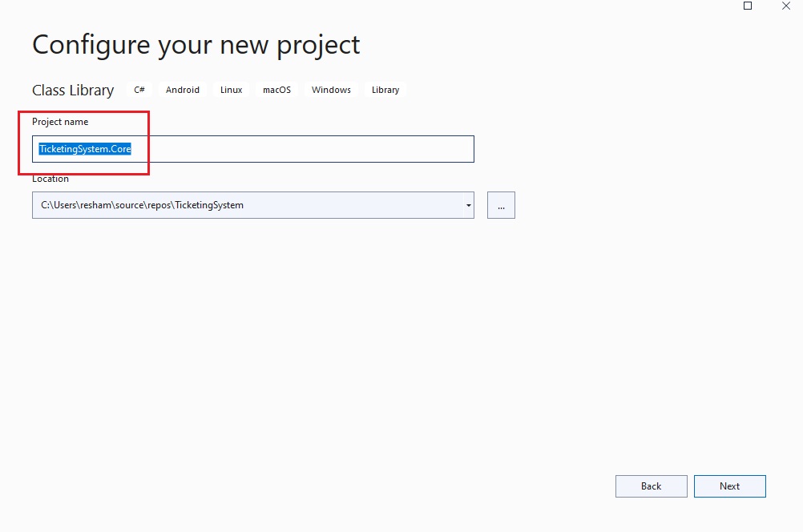Click the Linux tag
The image size is (803, 532).
coord(231,90)
